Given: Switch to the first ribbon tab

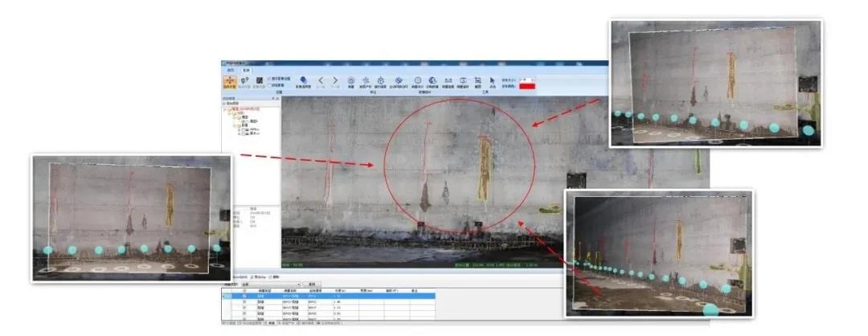Looking at the screenshot, I should [231, 70].
